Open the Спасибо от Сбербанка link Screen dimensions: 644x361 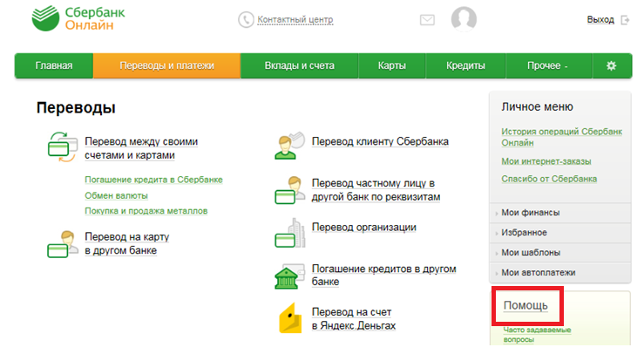549,179
